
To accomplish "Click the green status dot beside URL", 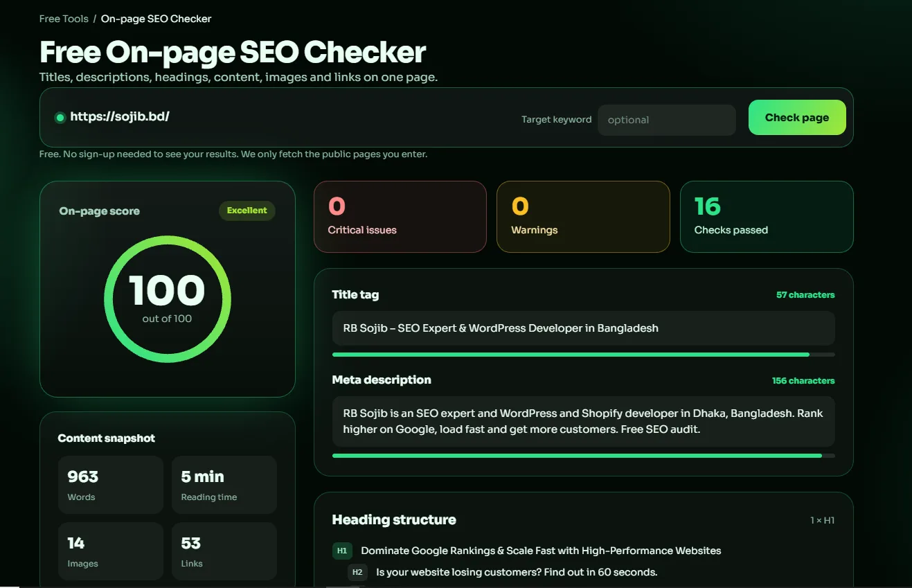I will [x=60, y=118].
